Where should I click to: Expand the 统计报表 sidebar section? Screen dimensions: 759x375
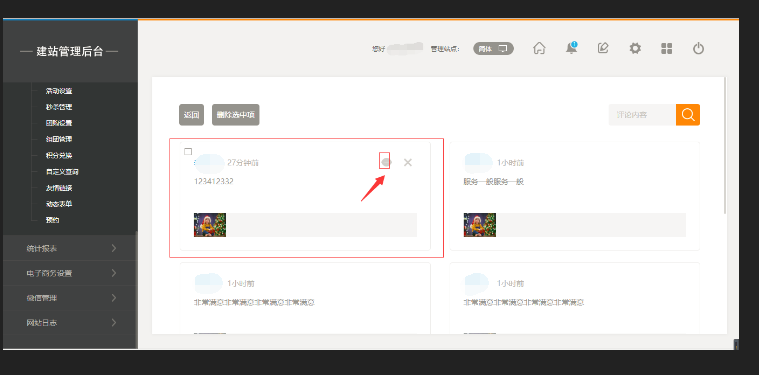pos(70,248)
